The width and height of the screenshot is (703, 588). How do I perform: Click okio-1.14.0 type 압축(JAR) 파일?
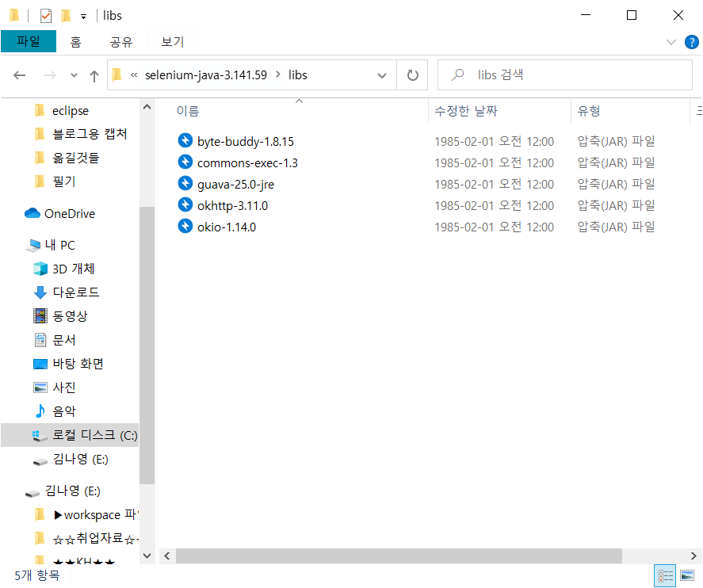616,227
